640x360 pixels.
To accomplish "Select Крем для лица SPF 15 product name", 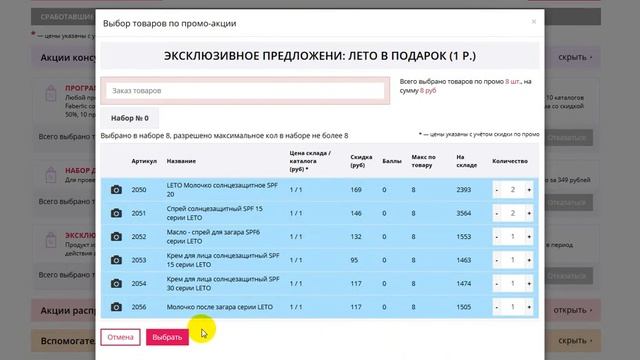I will point(223,260).
